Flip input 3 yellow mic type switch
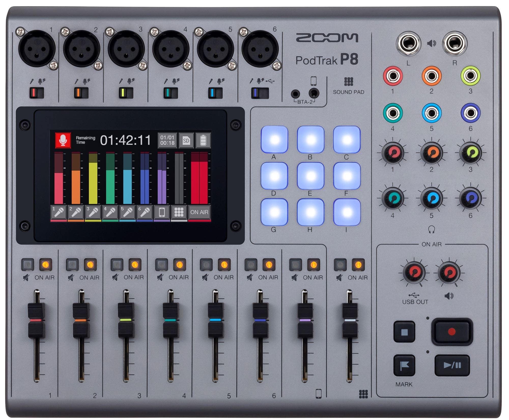Image resolution: width=509 pixels, height=420 pixels. [x=126, y=93]
